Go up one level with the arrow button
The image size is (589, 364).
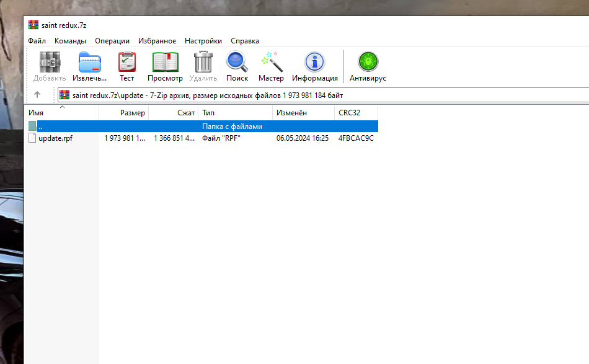coord(37,95)
